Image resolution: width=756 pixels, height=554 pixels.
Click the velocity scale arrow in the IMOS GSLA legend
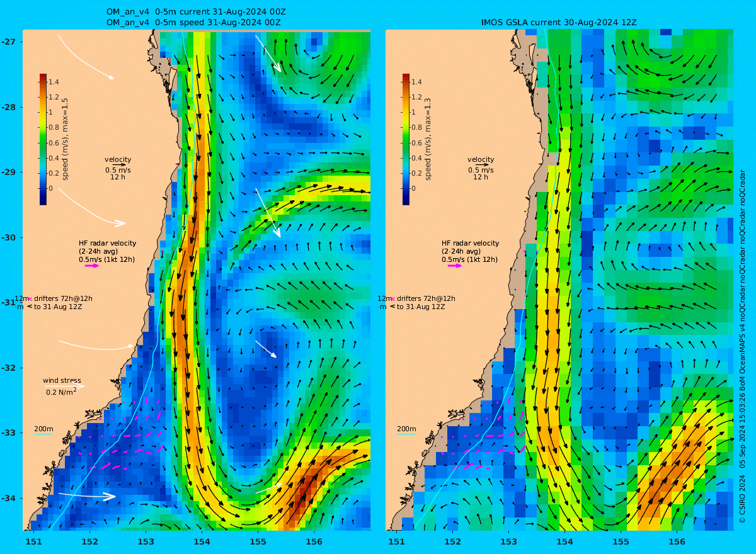[482, 164]
